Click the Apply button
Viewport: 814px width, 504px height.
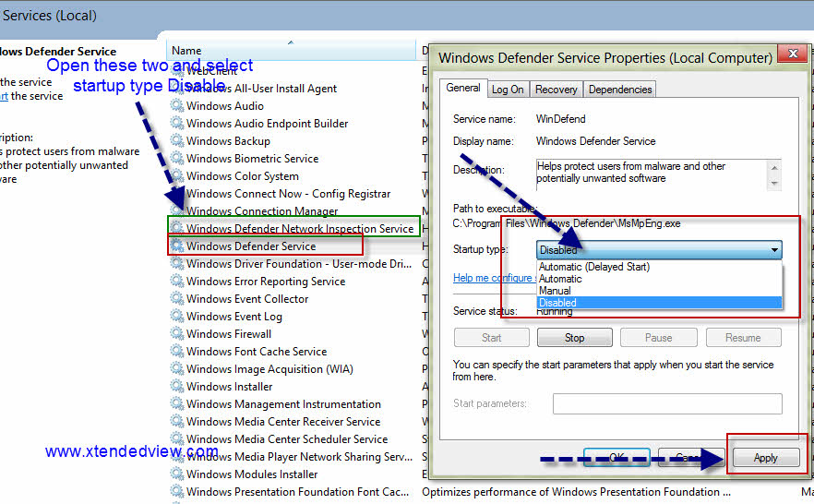click(x=766, y=458)
